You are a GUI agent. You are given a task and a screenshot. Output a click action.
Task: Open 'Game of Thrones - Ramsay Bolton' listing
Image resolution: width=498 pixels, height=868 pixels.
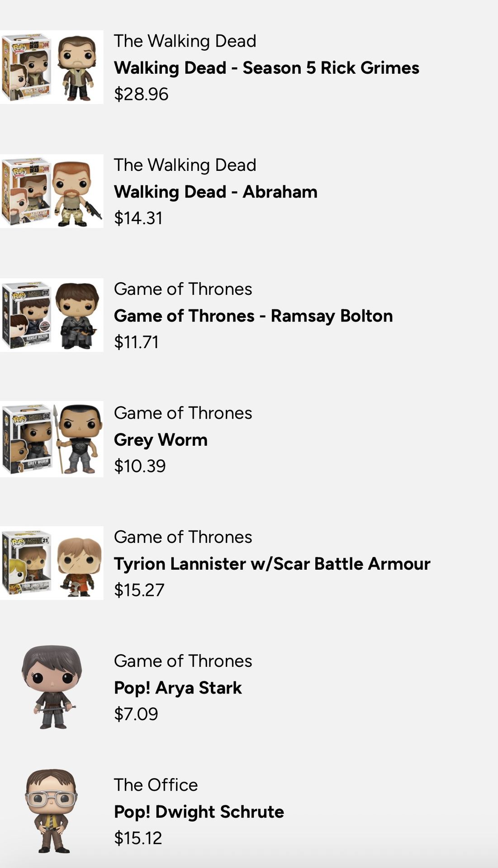click(253, 316)
